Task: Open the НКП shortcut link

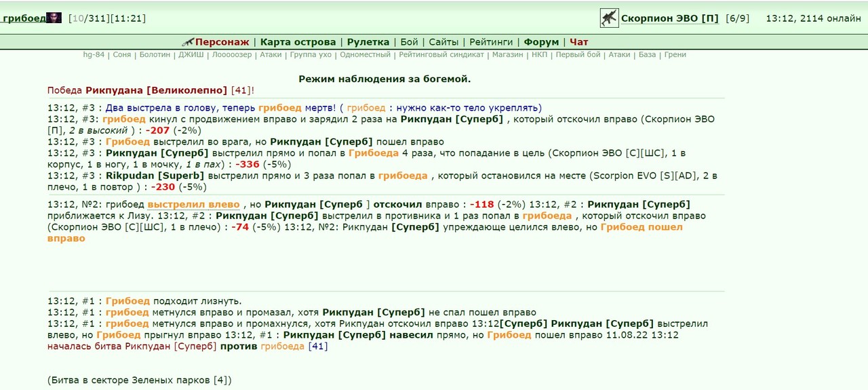Action: 539,55
